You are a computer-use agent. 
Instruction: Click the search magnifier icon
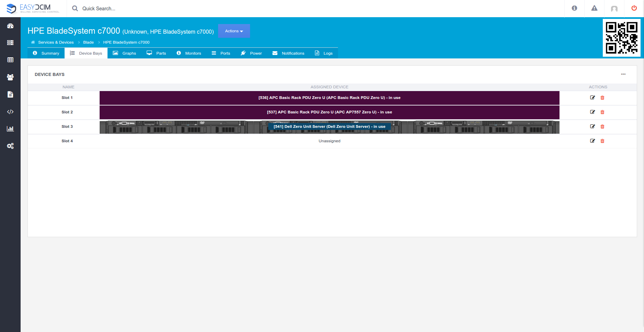coord(75,8)
